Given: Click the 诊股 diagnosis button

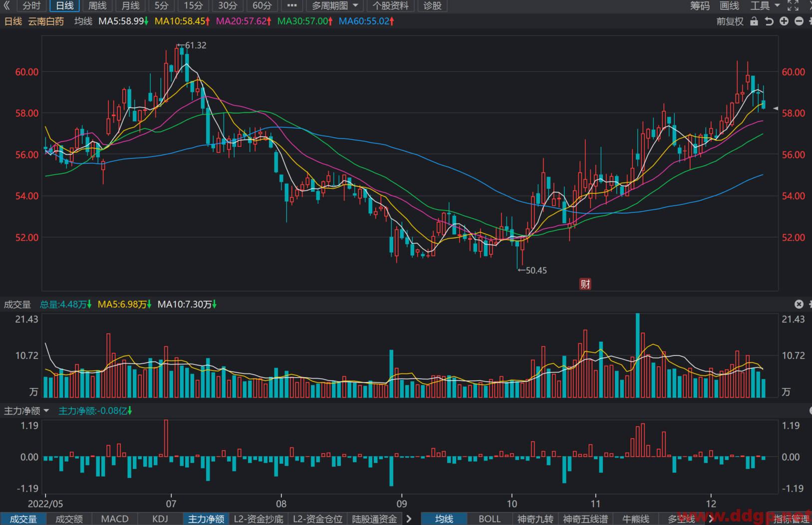Looking at the screenshot, I should click(432, 5).
